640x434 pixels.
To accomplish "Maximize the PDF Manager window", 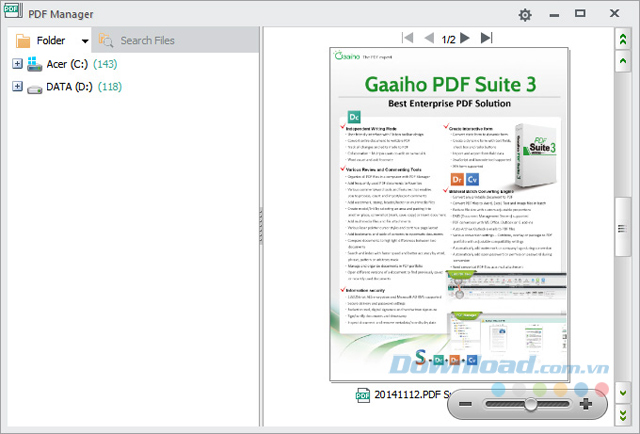I will click(x=580, y=13).
